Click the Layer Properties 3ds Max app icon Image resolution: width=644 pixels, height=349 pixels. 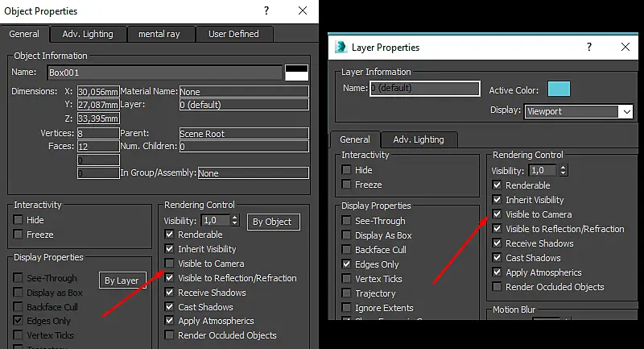(x=341, y=48)
